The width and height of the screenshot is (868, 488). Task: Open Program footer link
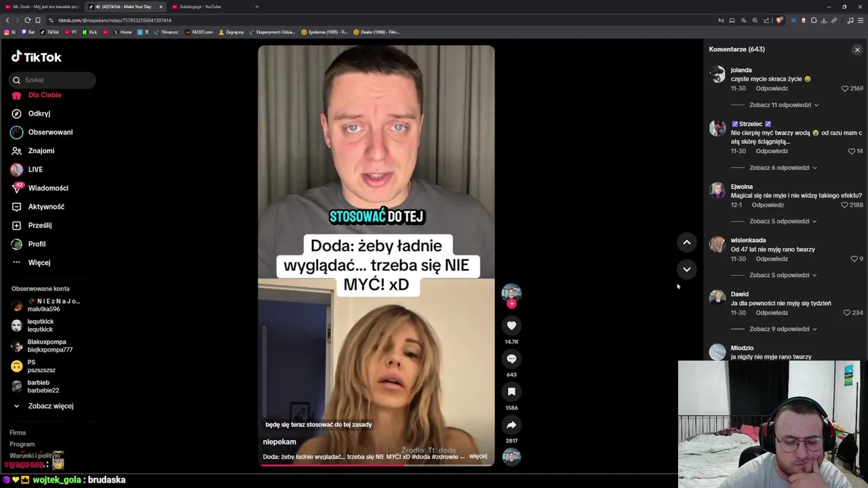(x=22, y=444)
